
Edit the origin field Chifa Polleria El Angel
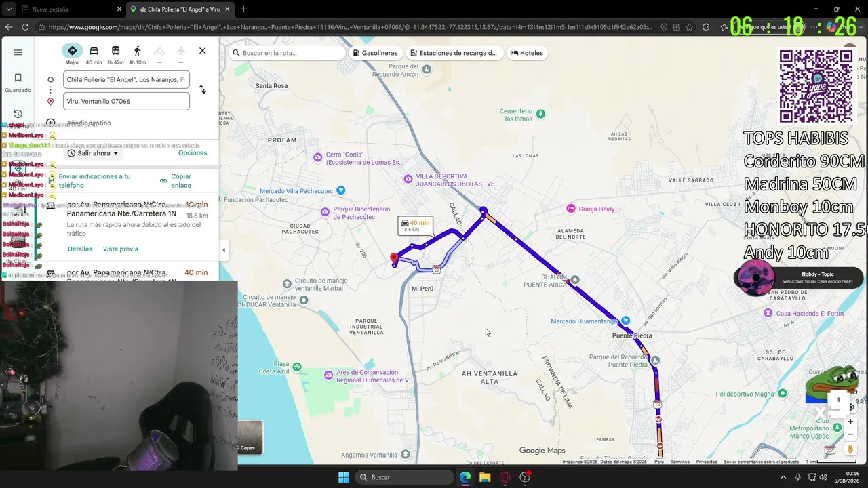tap(126, 79)
